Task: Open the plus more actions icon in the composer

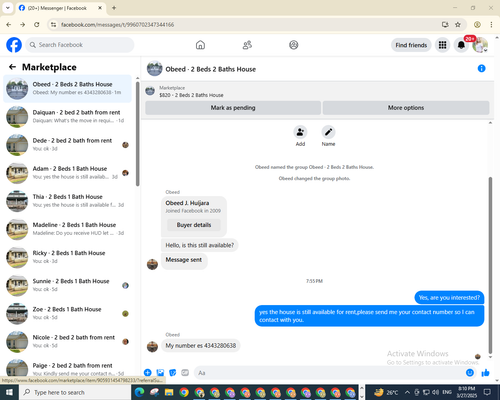Action: 148,373
